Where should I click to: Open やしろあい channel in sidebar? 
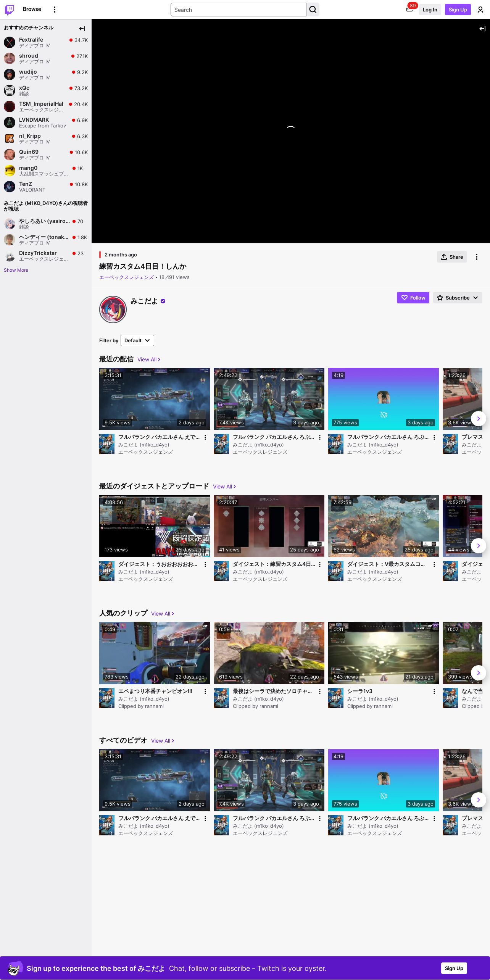pyautogui.click(x=46, y=224)
